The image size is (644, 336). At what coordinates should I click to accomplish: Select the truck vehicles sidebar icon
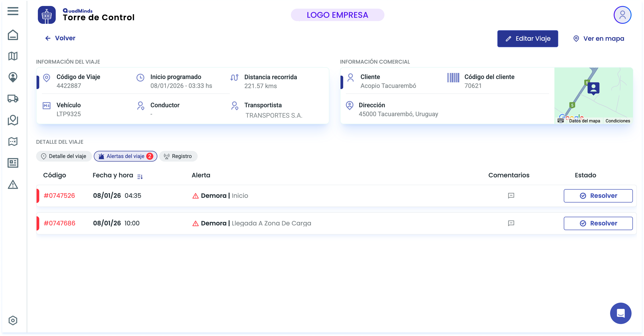[x=13, y=99]
